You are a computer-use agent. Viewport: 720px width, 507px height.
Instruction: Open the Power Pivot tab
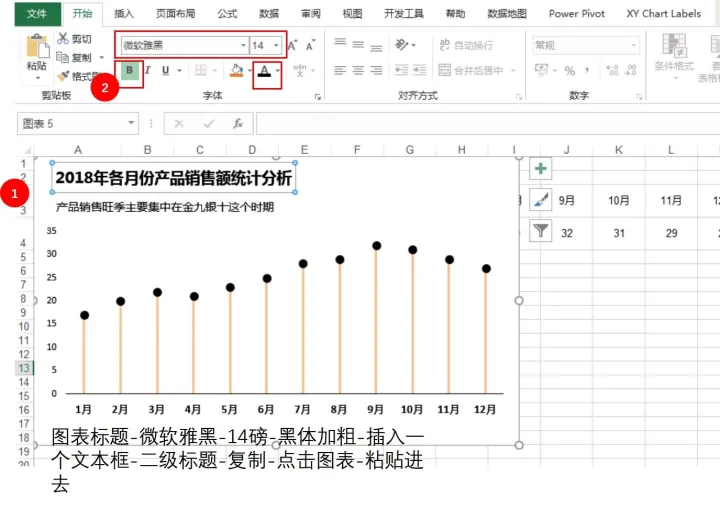(x=577, y=14)
